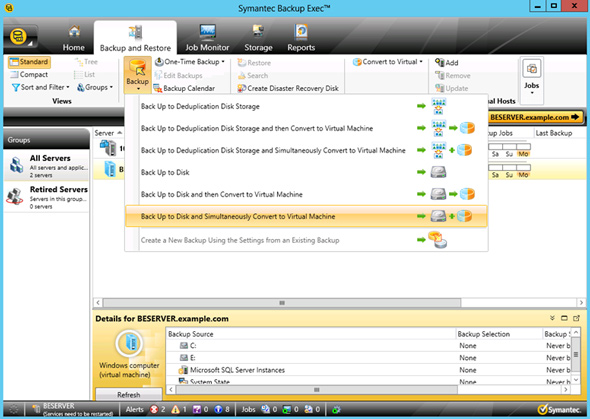Open Sort and Filter dropdown
Image resolution: width=590 pixels, height=419 pixels.
coord(41,87)
